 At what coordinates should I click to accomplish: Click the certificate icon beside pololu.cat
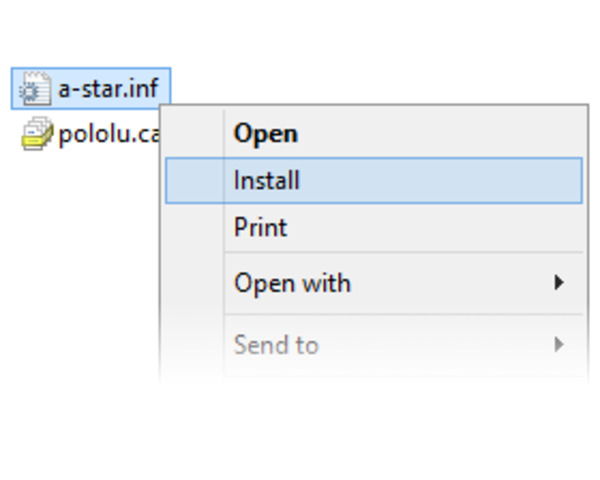(x=37, y=134)
